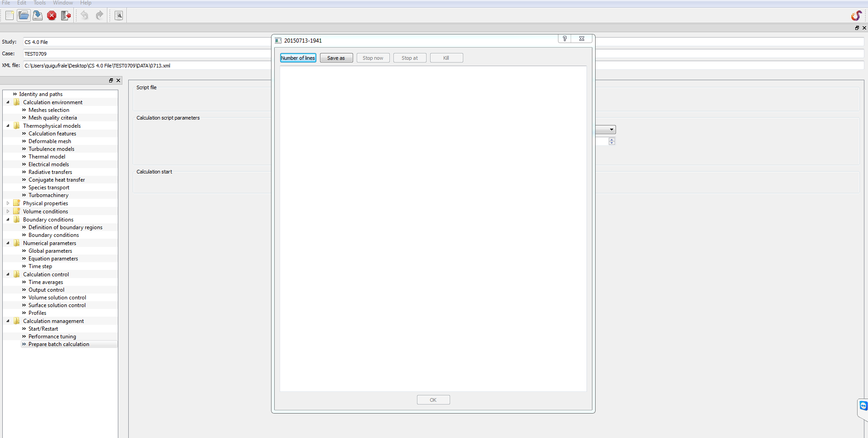Save the case with the save icon
868x438 pixels.
click(x=38, y=16)
